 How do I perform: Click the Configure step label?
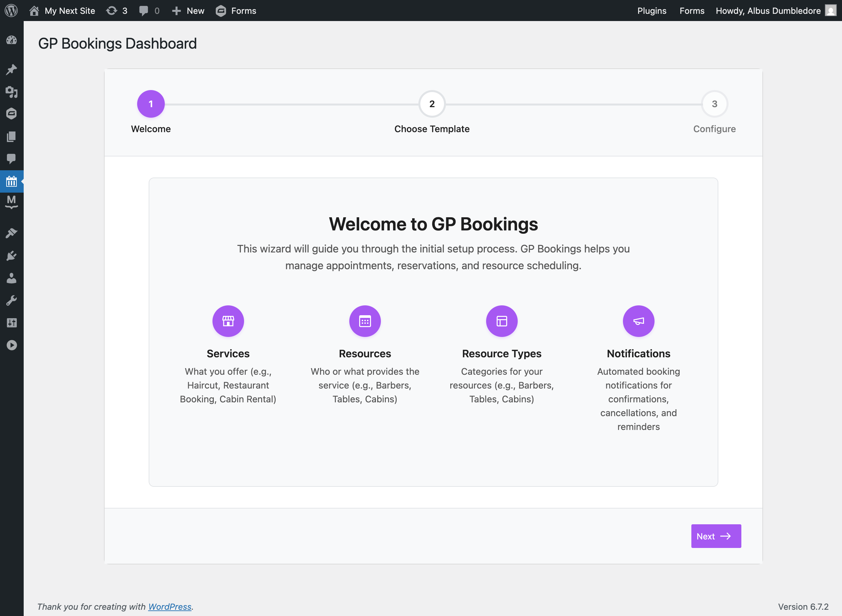point(714,129)
